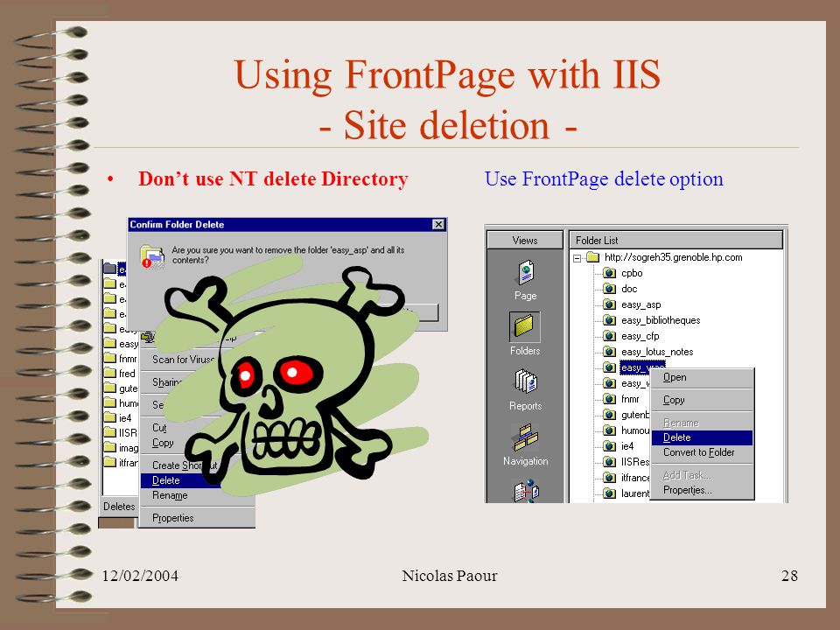The image size is (840, 630).
Task: Click the fnmr folder icon in Folder List
Action: click(x=609, y=399)
